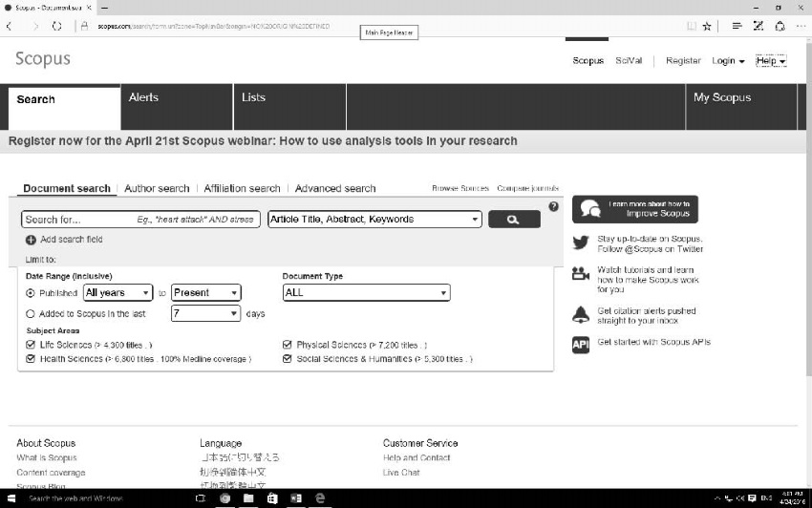Open the question mark help icon

[x=553, y=206]
